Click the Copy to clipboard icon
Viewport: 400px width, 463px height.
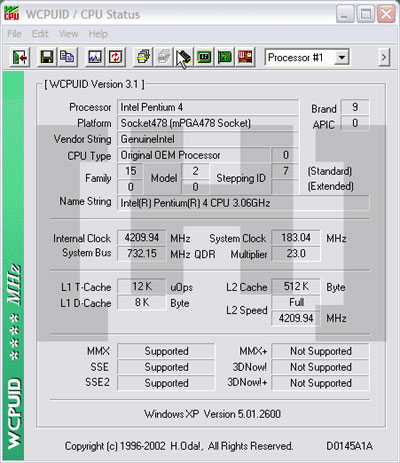[x=67, y=58]
